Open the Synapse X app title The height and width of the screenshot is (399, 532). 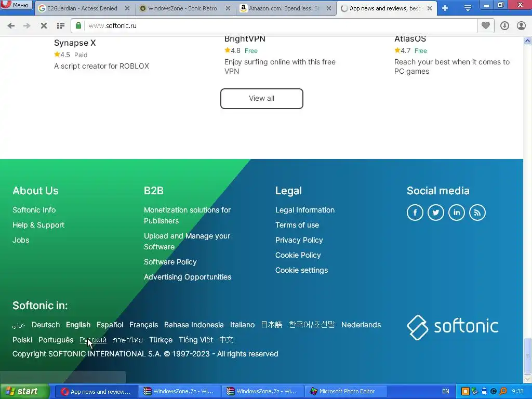pos(75,43)
